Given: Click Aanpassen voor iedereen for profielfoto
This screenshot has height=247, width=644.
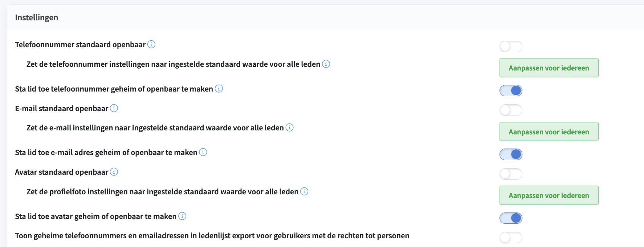Looking at the screenshot, I should coord(549,195).
